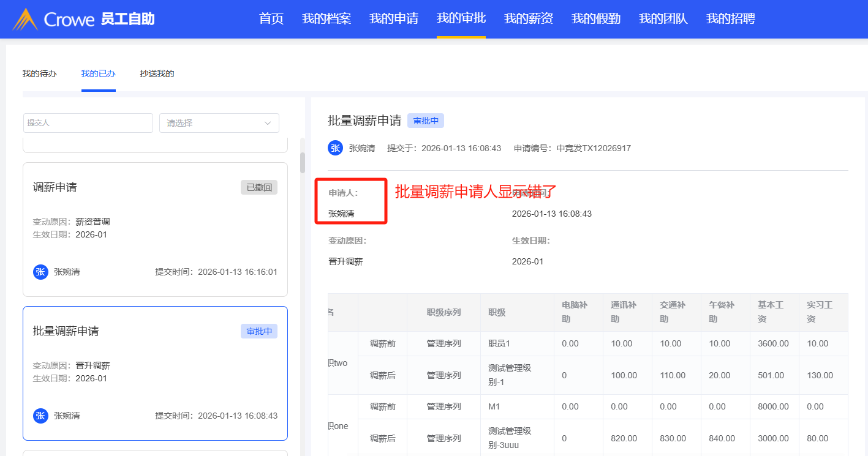Click the left list scrollbar thumb
Image resolution: width=868 pixels, height=456 pixels.
click(302, 163)
